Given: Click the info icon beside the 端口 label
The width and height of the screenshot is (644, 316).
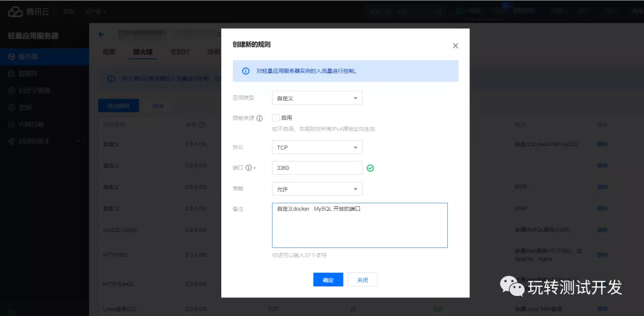Looking at the screenshot, I should [248, 168].
